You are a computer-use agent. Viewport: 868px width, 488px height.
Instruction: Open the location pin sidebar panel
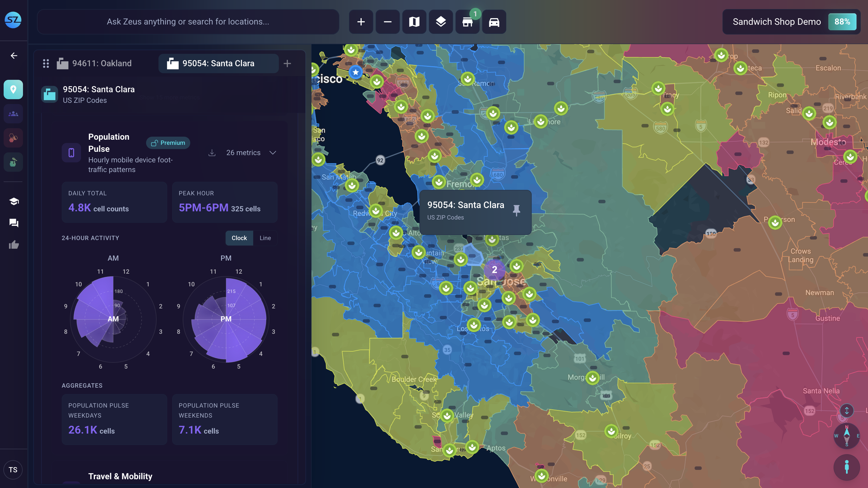[13, 89]
